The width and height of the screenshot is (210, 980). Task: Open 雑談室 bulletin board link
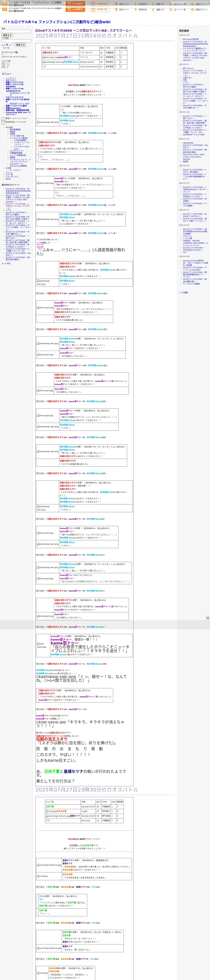13,132
